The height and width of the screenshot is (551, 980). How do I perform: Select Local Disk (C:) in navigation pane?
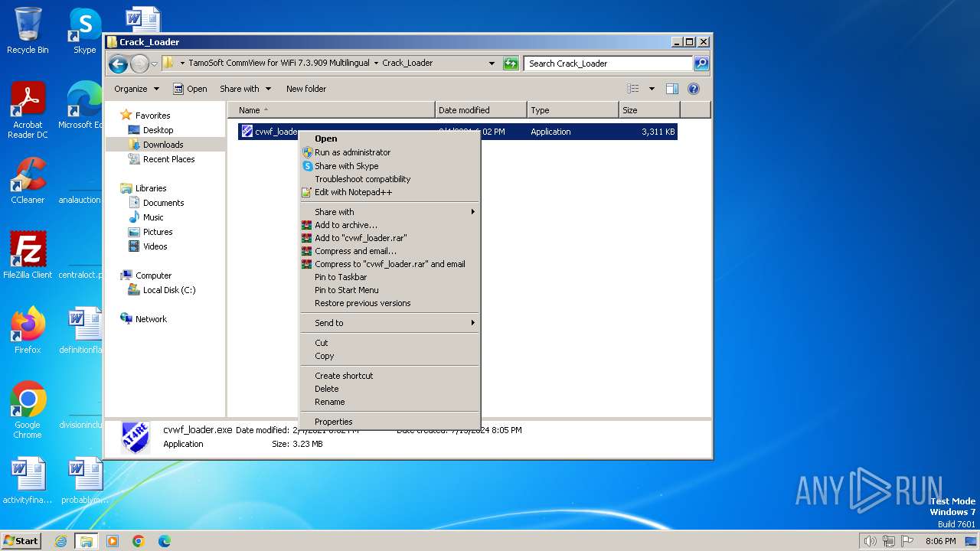pyautogui.click(x=169, y=290)
